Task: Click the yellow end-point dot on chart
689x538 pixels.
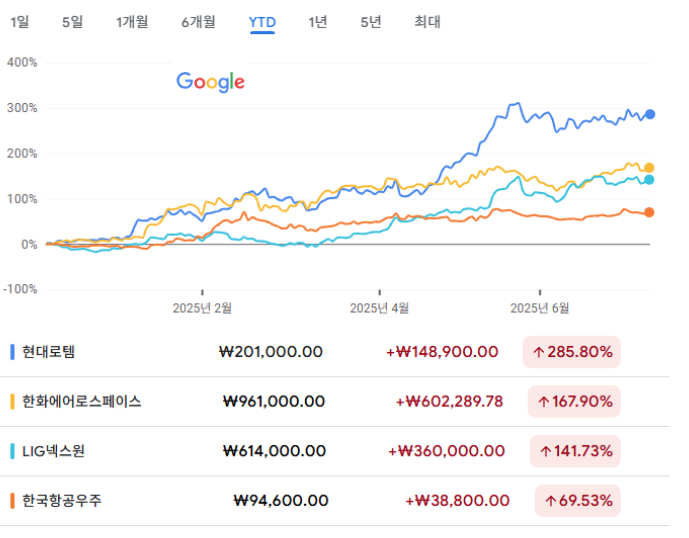Action: [649, 168]
